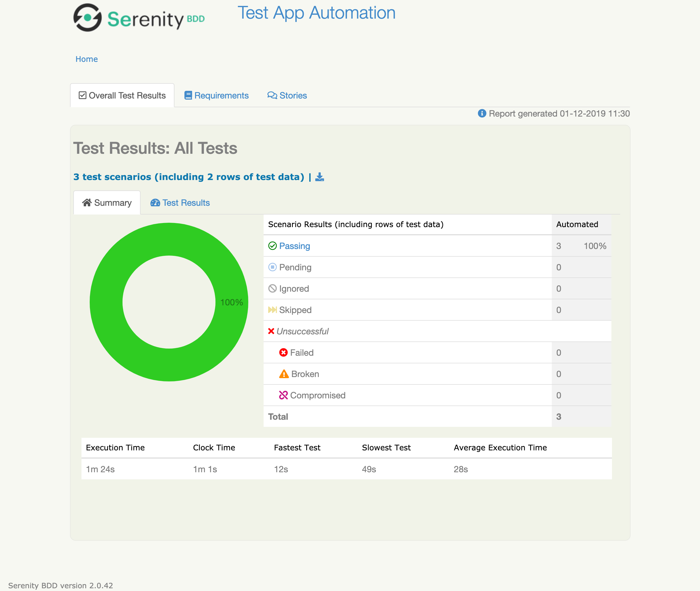This screenshot has height=591, width=700.
Task: Click the Clock Time column header
Action: tap(214, 448)
